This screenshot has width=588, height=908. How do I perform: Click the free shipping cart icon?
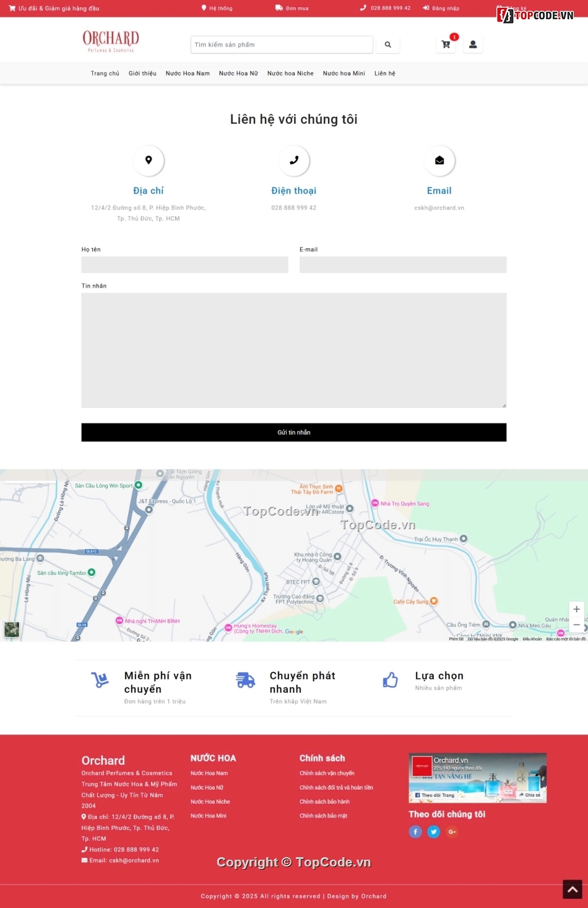click(100, 680)
